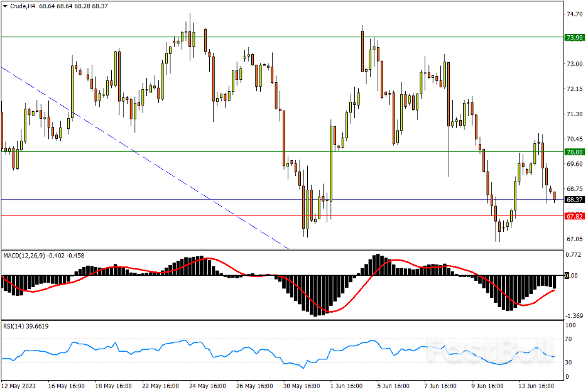
Task: Select the MACD(12,26,9) indicator label
Action: (x=24, y=256)
